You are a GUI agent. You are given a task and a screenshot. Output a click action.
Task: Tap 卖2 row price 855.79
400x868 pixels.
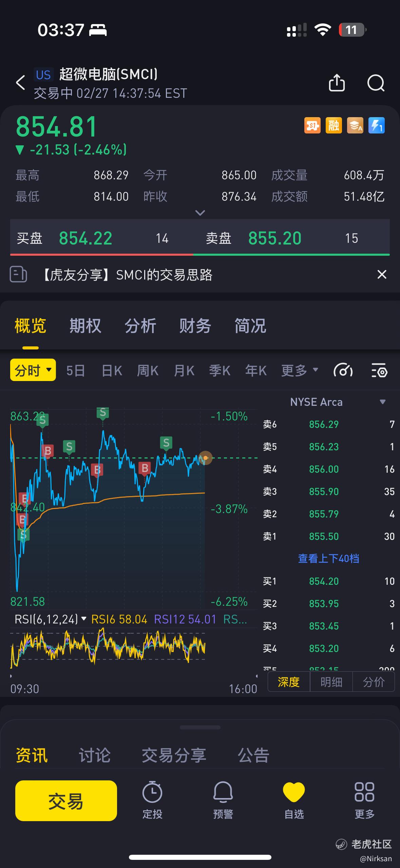(324, 514)
